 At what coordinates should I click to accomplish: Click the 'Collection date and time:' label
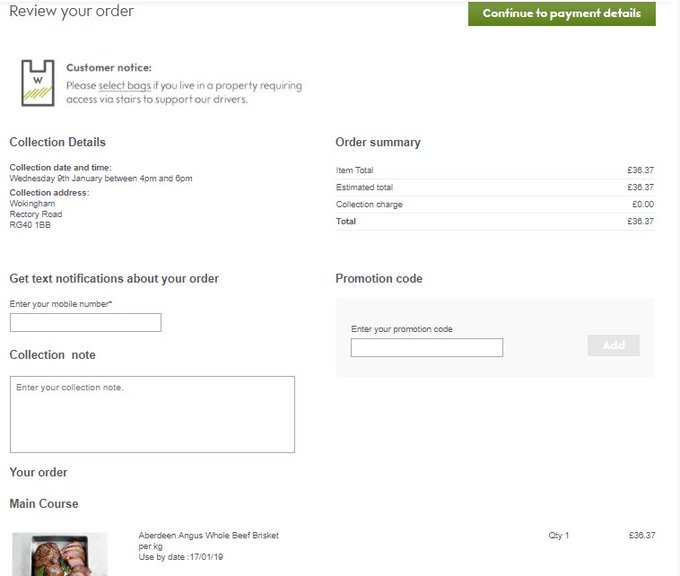[60, 167]
